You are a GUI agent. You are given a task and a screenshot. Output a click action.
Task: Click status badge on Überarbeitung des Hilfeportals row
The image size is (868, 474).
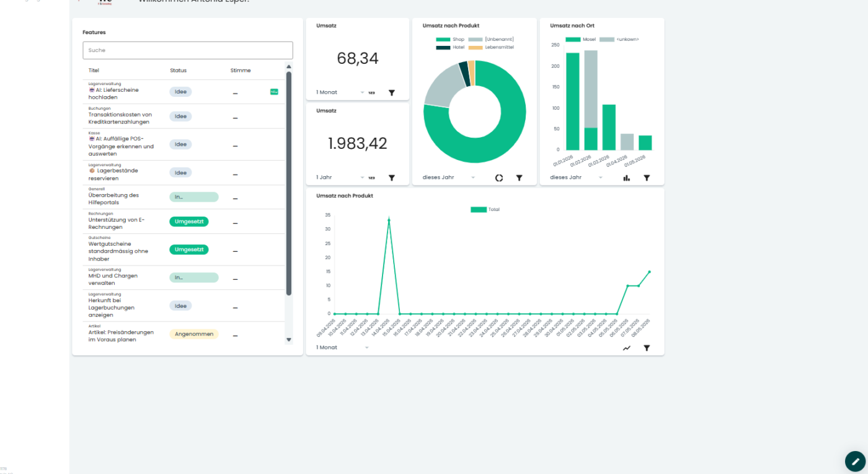coord(194,197)
